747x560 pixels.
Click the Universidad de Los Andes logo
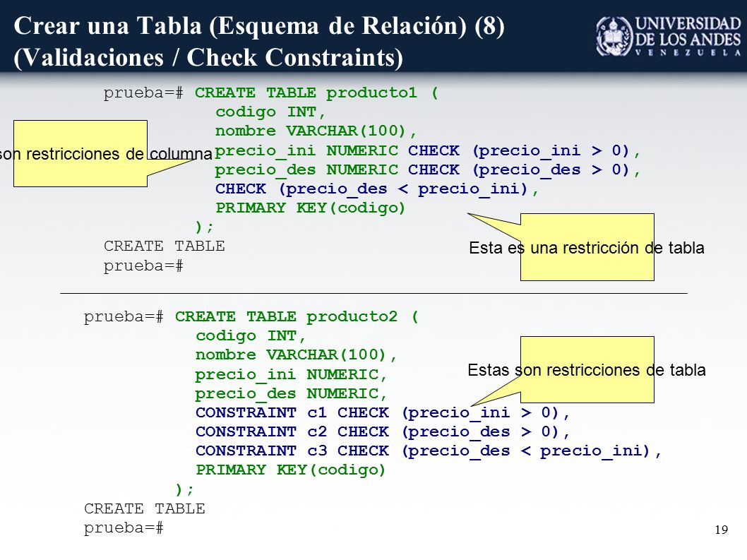[668, 37]
